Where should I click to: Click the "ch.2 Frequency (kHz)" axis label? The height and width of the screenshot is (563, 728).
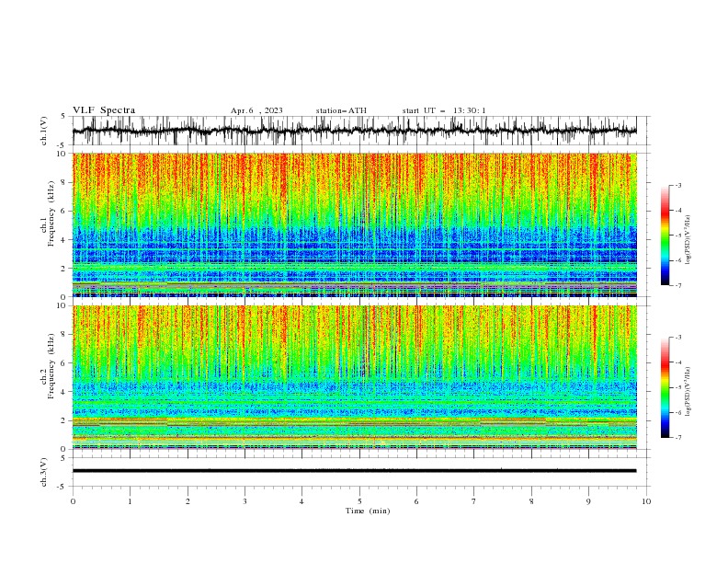coord(48,366)
